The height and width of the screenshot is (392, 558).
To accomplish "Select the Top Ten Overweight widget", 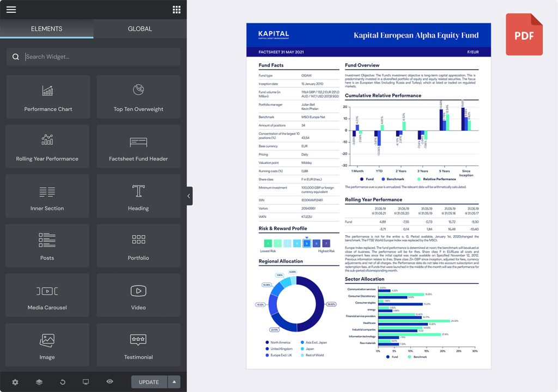I will pyautogui.click(x=138, y=97).
